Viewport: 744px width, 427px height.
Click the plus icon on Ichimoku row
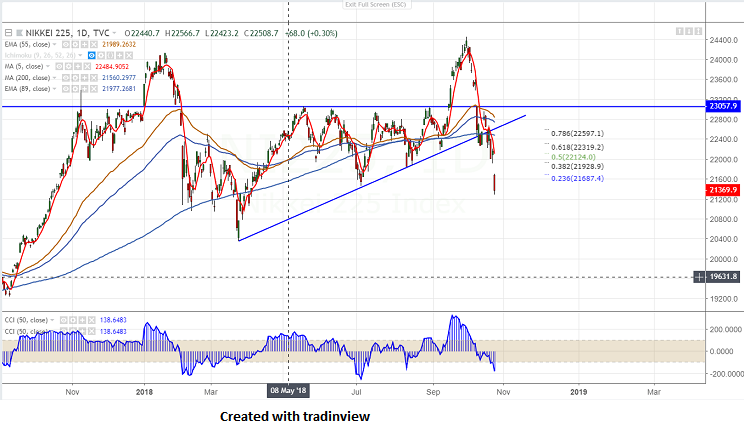coord(120,56)
